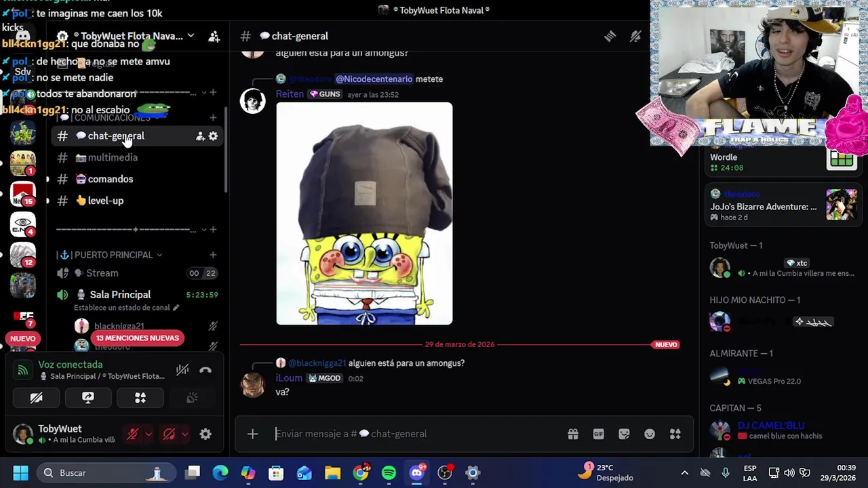Click TobyWuet user avatar in bottom panel
868x488 pixels.
pos(22,434)
